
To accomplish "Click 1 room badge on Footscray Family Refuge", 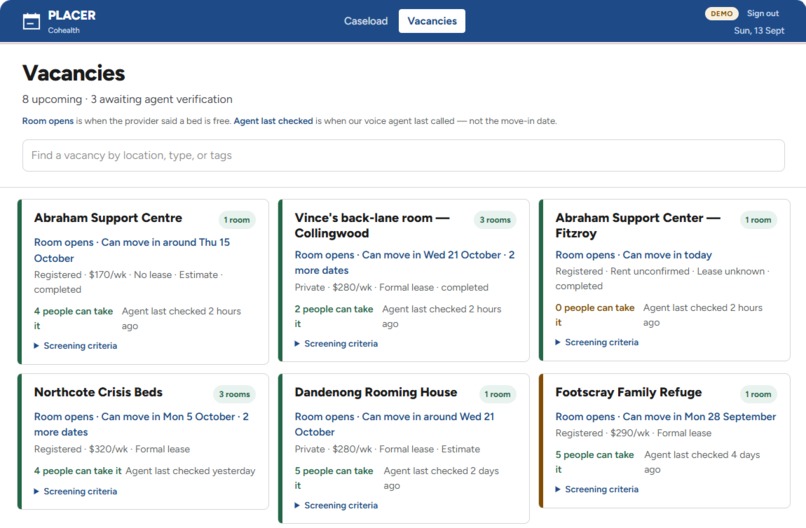I will (x=758, y=394).
